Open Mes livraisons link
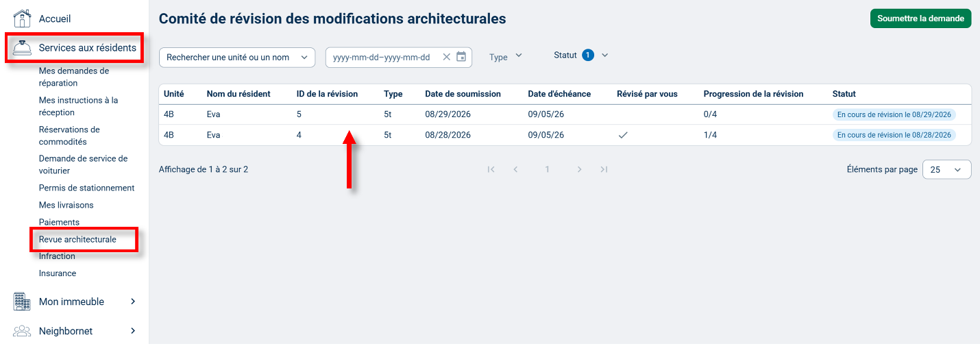 pos(66,205)
